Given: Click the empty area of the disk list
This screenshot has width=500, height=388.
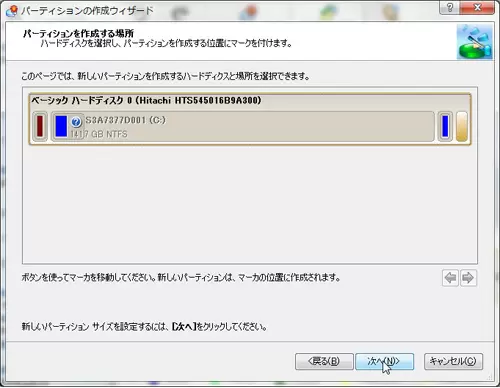Looking at the screenshot, I should click(x=250, y=203).
